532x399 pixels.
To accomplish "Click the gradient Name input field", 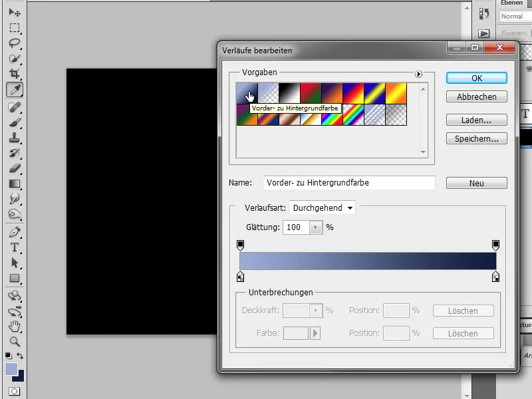I will click(348, 182).
